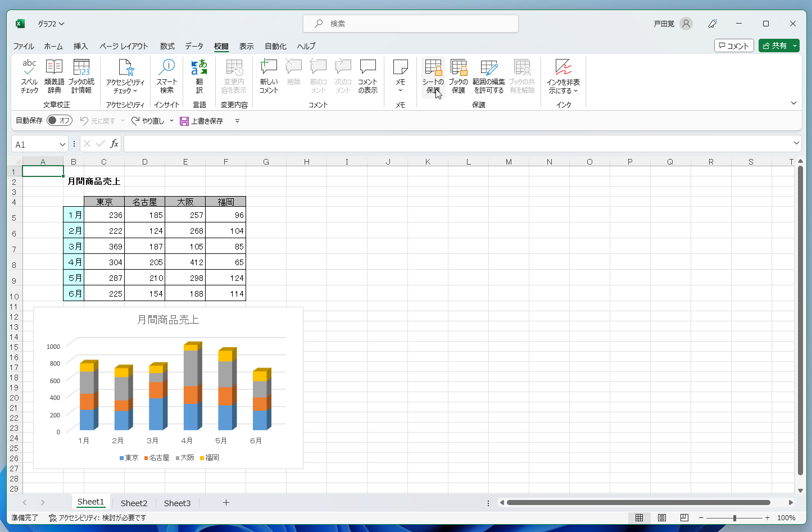The width and height of the screenshot is (812, 532).
Task: Click the 共有 share button
Action: (774, 46)
